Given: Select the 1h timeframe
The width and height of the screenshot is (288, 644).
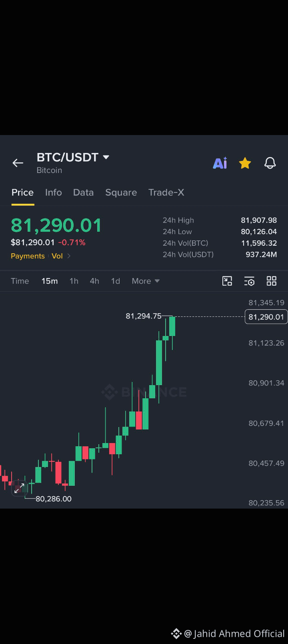Looking at the screenshot, I should tap(74, 281).
